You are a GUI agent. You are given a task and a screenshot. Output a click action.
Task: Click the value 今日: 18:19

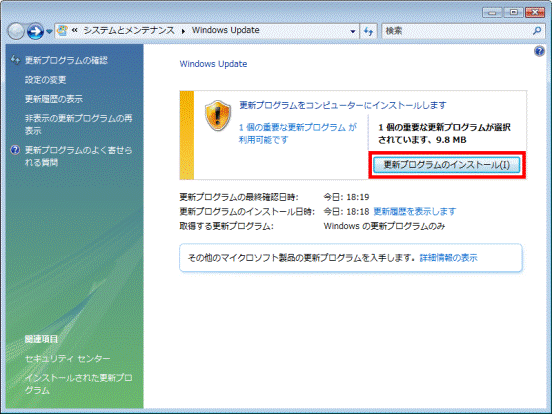(x=346, y=197)
